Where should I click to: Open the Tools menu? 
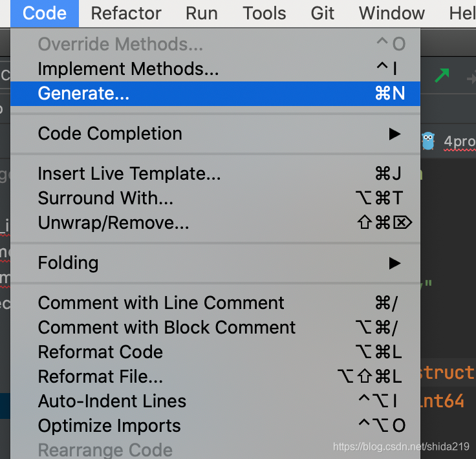264,13
